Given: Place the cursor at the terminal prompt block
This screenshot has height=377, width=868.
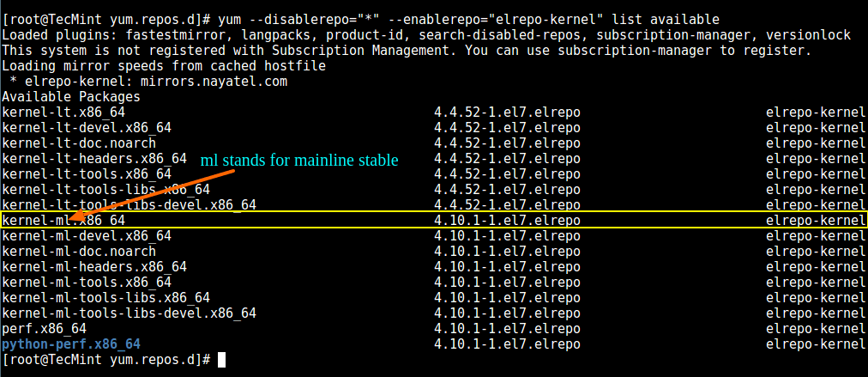Looking at the screenshot, I should [x=221, y=360].
